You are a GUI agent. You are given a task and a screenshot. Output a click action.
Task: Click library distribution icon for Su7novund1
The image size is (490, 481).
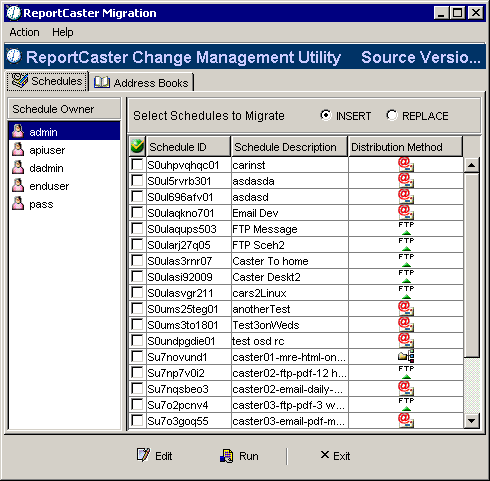tap(406, 357)
